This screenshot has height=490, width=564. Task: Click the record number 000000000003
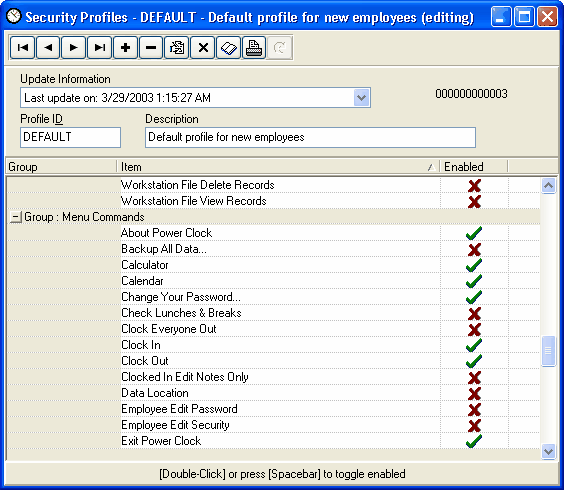tap(471, 94)
